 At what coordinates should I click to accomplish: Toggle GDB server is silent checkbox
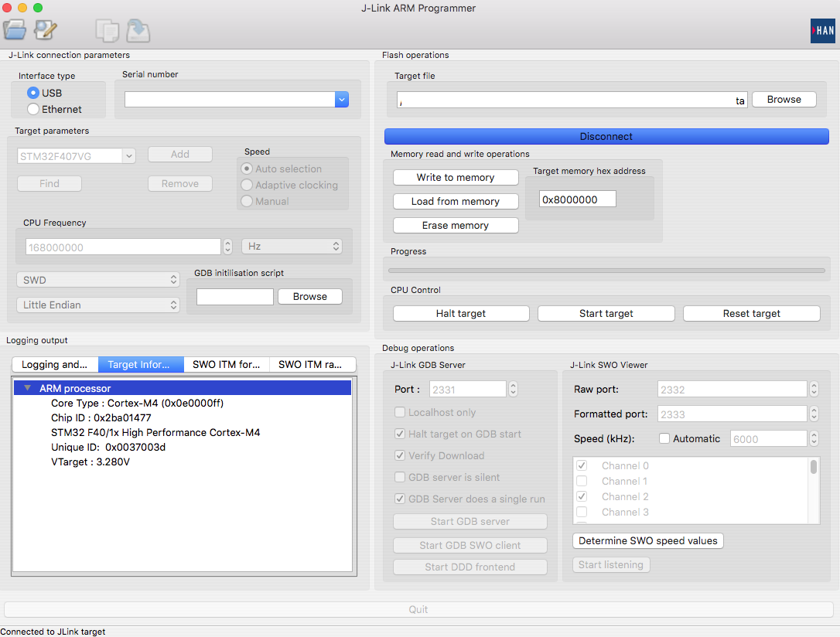click(x=400, y=477)
